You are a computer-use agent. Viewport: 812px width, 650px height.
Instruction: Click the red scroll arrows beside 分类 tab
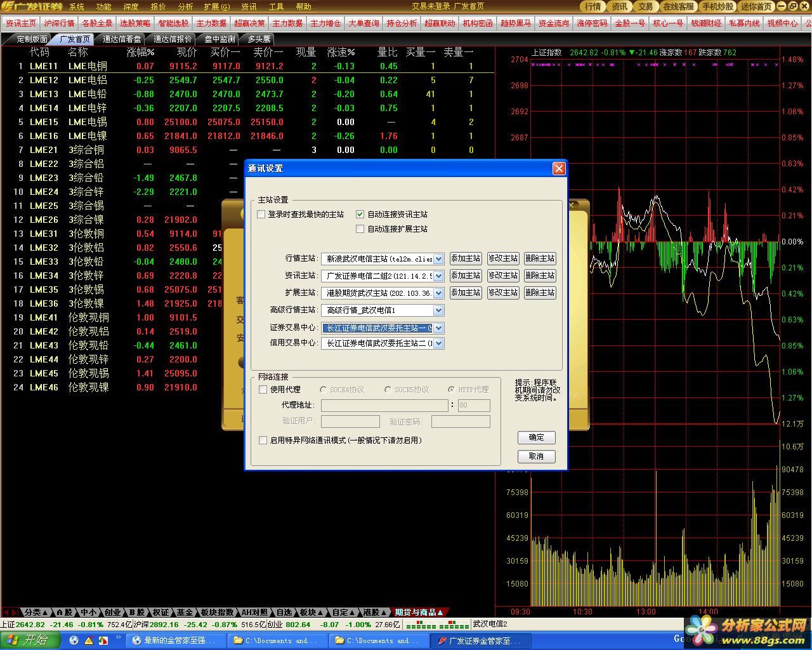(x=10, y=613)
